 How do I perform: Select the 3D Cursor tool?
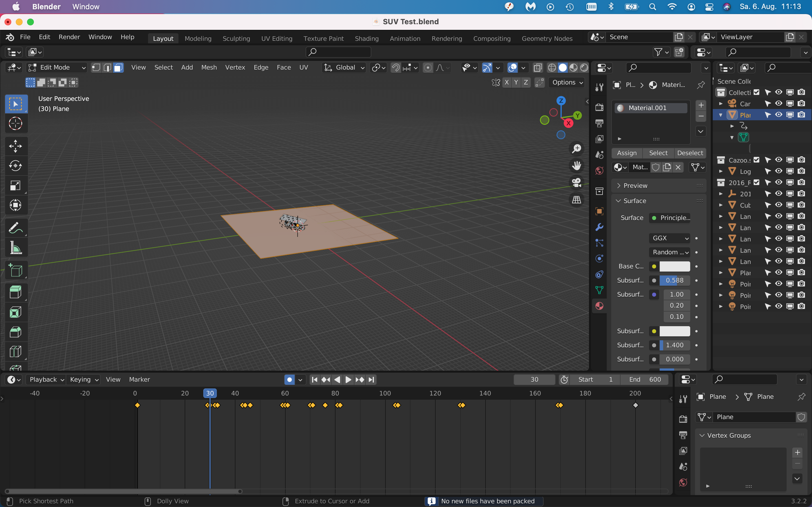pyautogui.click(x=16, y=123)
